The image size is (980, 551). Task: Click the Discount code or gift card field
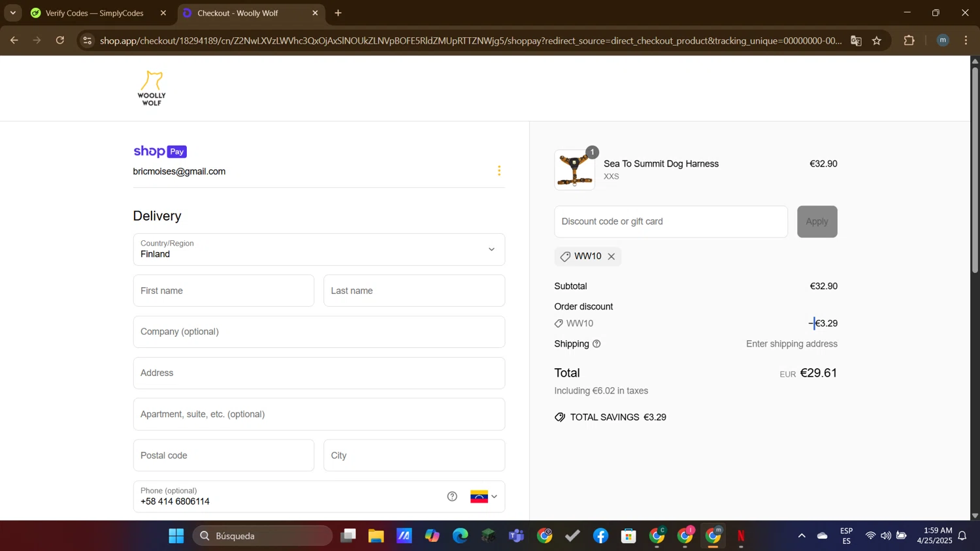pyautogui.click(x=671, y=221)
